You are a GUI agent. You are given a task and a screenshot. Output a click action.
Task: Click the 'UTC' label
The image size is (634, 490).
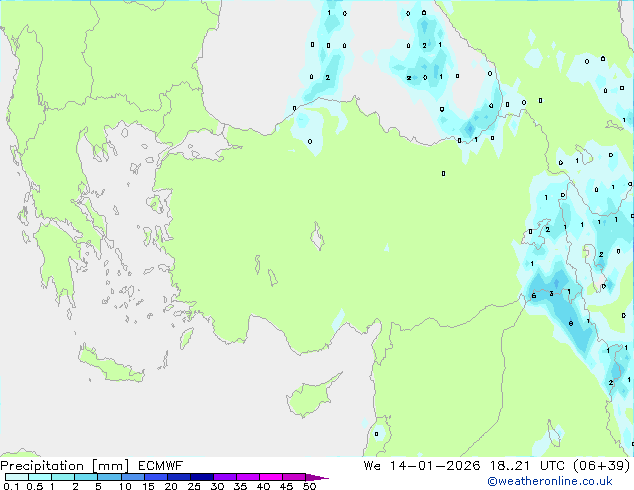coord(552,466)
